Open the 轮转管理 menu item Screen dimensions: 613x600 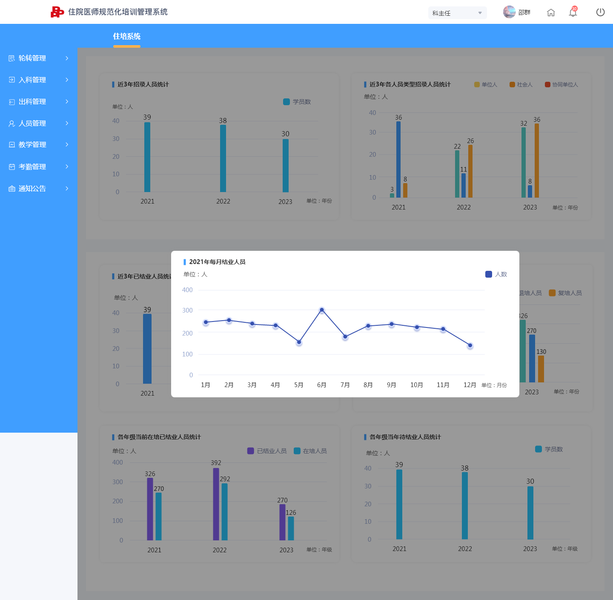39,58
